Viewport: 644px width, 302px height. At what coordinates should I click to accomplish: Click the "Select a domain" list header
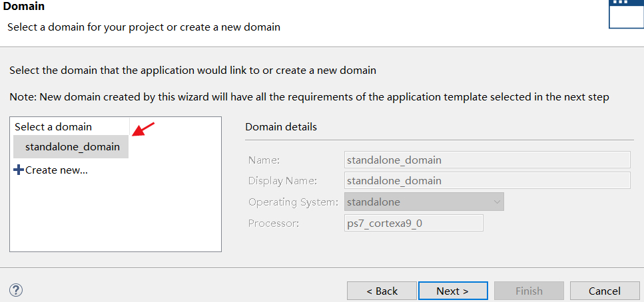[x=53, y=126]
